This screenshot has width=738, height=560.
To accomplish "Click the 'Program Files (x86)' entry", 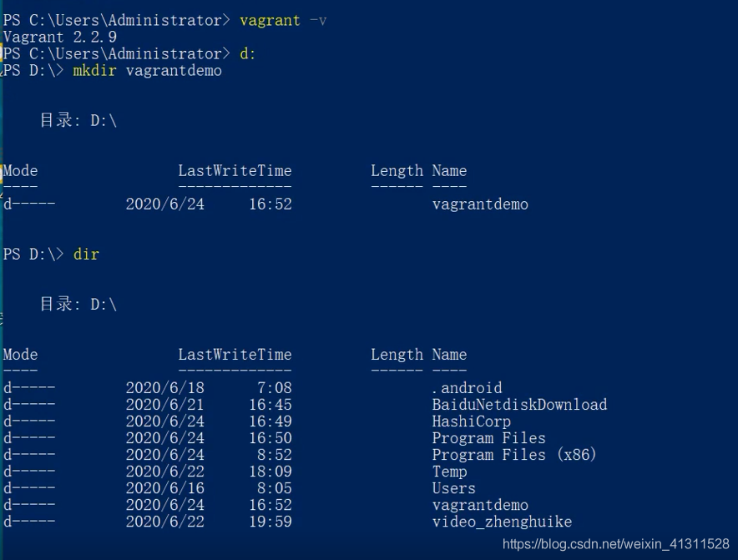I will tap(514, 455).
